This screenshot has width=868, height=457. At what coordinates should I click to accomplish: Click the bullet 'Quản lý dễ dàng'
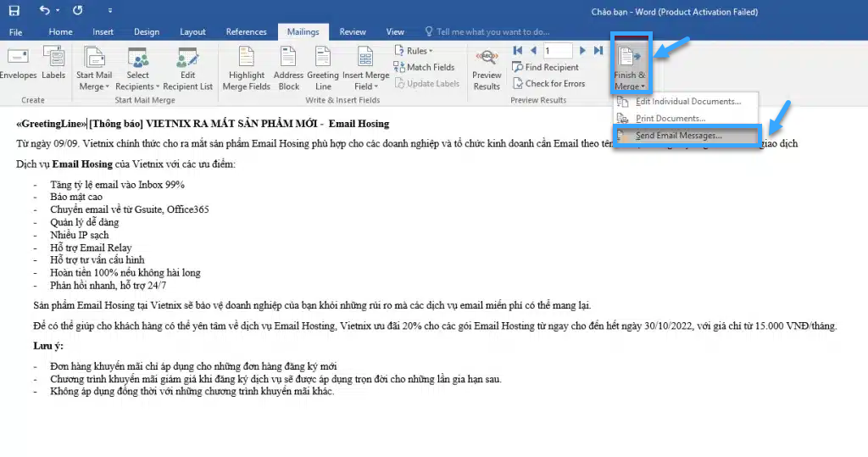tap(85, 222)
